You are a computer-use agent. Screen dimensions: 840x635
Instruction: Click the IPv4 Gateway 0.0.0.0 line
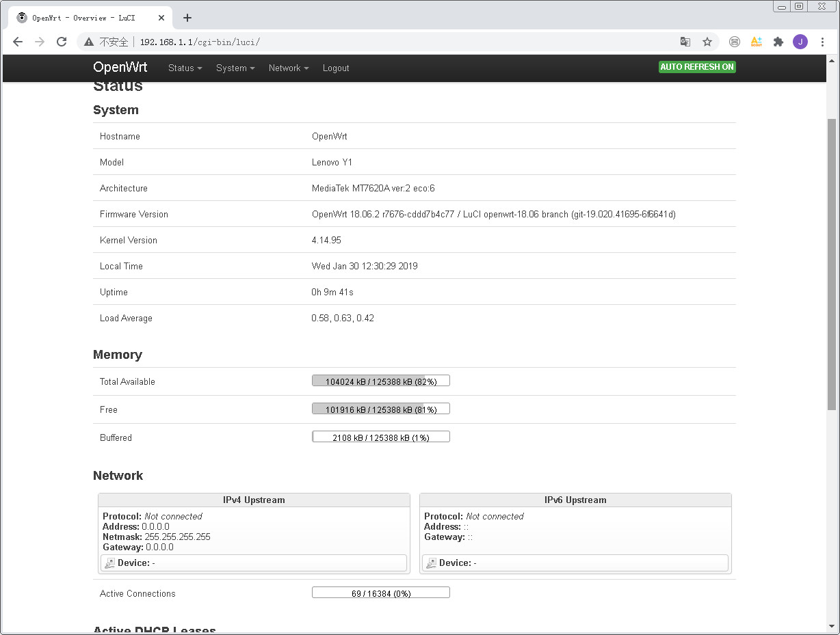coord(138,547)
